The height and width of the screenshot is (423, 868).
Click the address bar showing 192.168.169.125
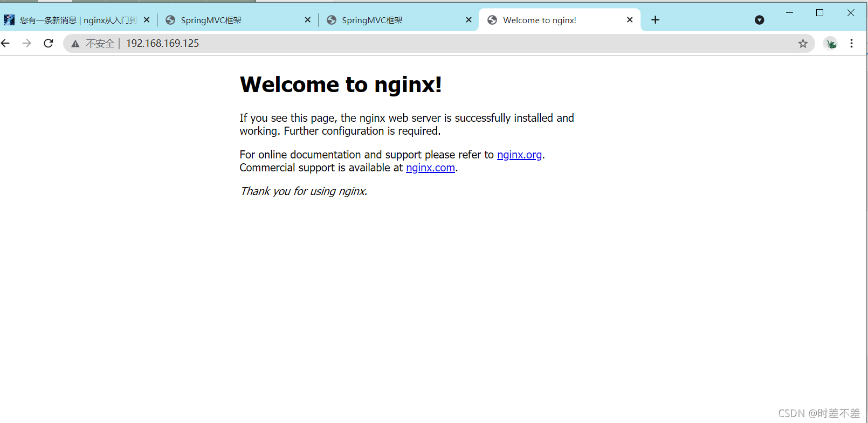pyautogui.click(x=438, y=44)
